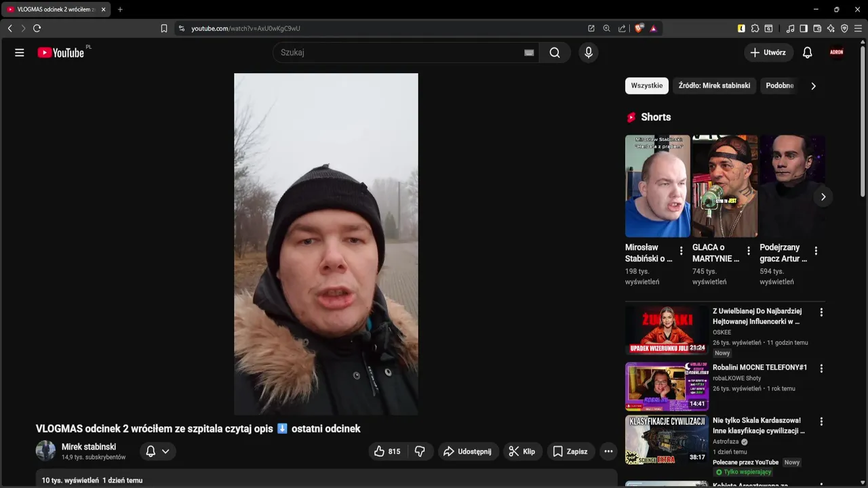Image resolution: width=868 pixels, height=488 pixels.
Task: Open more actions ellipsis under video
Action: pos(608,451)
